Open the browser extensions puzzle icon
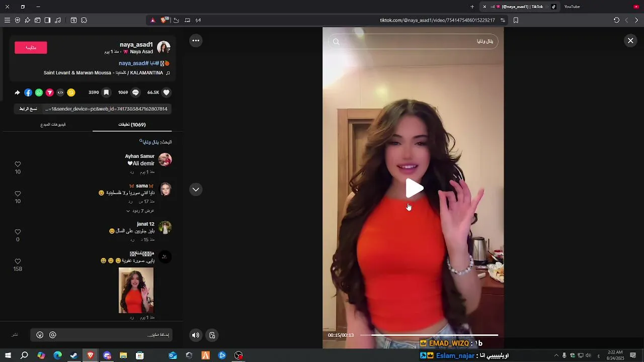 [84, 20]
